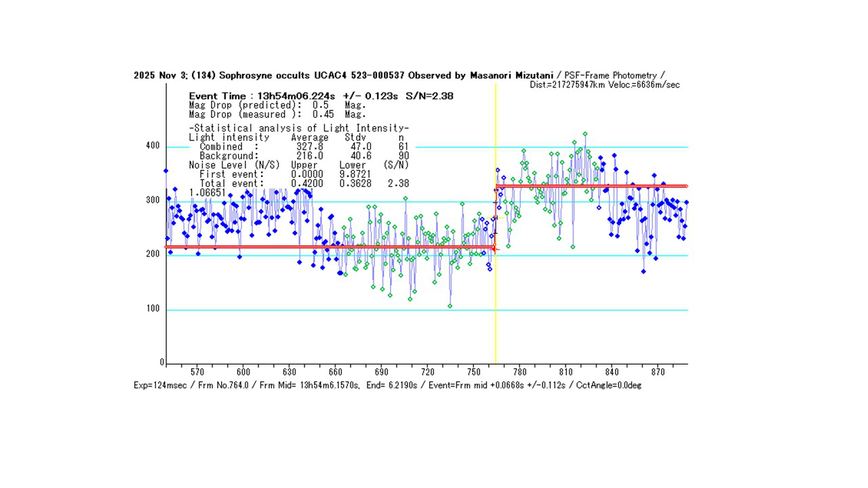Click the 780 tick label on x-axis
Viewport: 868px width, 488px height.
pos(520,372)
